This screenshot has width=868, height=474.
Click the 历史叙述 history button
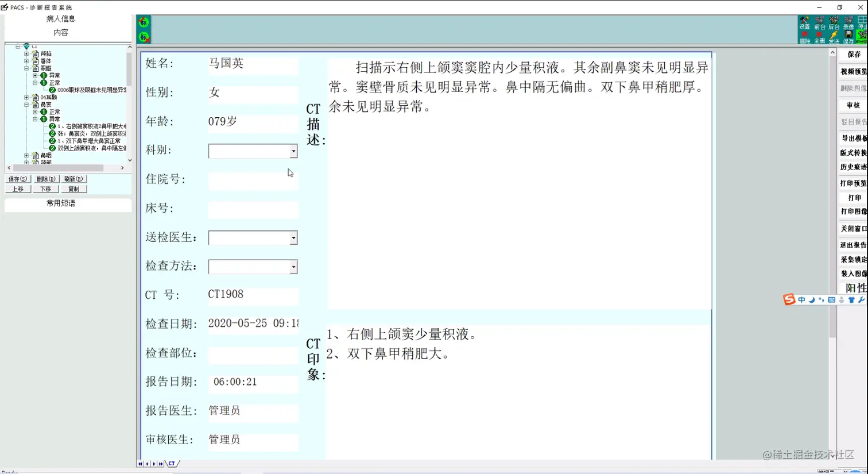(853, 167)
